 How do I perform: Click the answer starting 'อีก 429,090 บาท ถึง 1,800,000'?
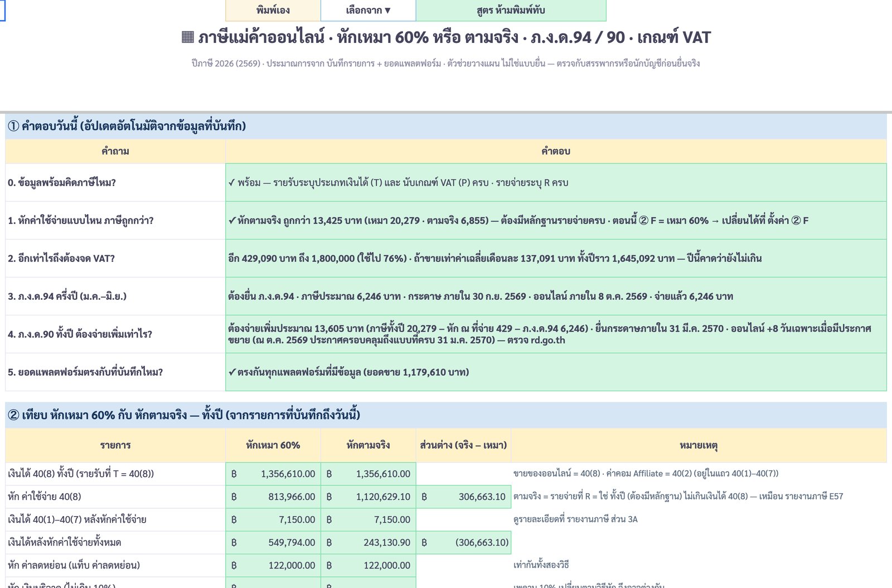point(556,258)
